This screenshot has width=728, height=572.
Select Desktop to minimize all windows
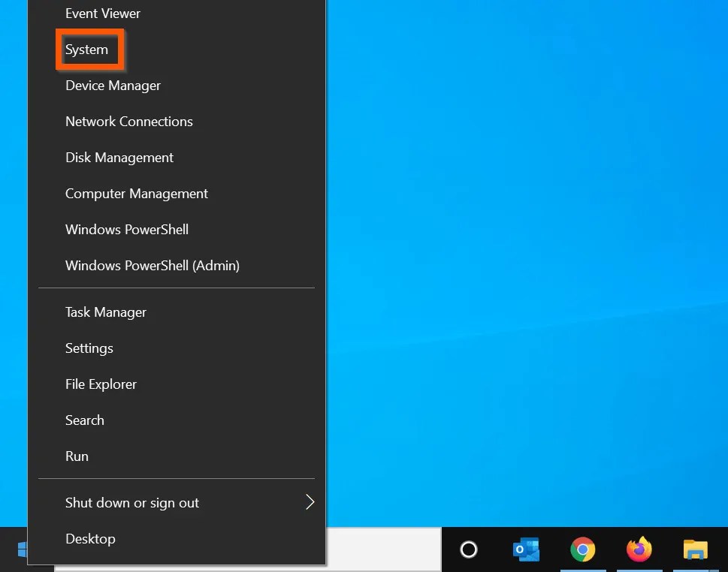[x=90, y=538]
